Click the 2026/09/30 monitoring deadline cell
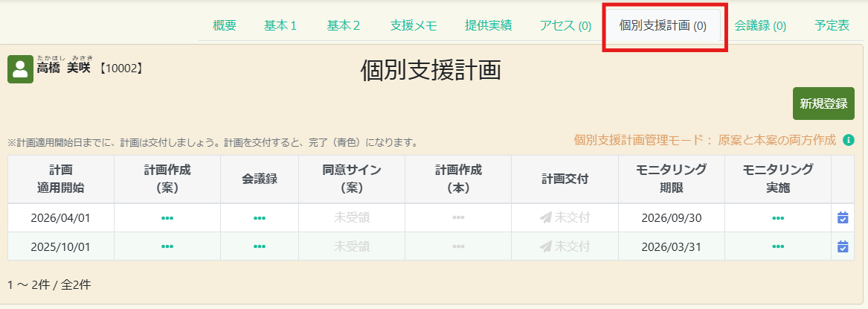 [671, 218]
